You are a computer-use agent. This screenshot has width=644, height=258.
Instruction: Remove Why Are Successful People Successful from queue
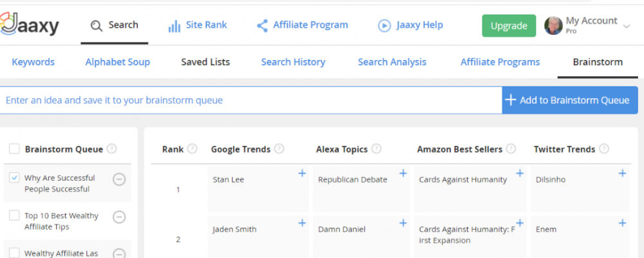pyautogui.click(x=119, y=179)
